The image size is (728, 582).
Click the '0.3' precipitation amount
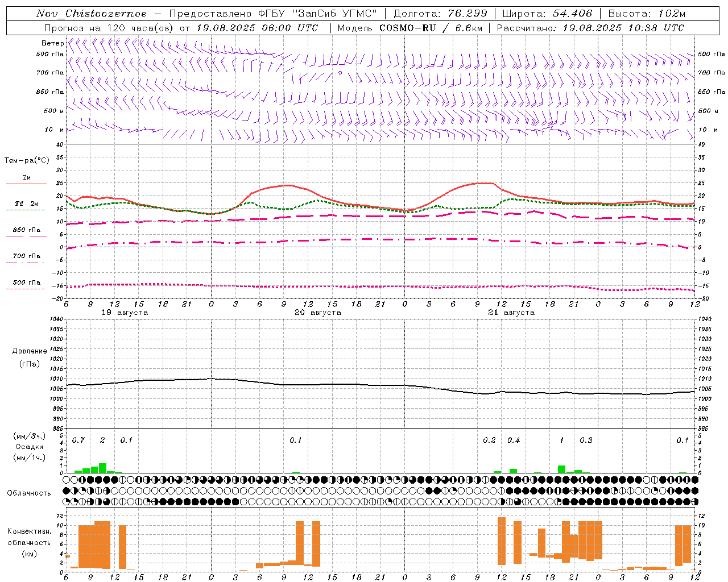pos(586,440)
